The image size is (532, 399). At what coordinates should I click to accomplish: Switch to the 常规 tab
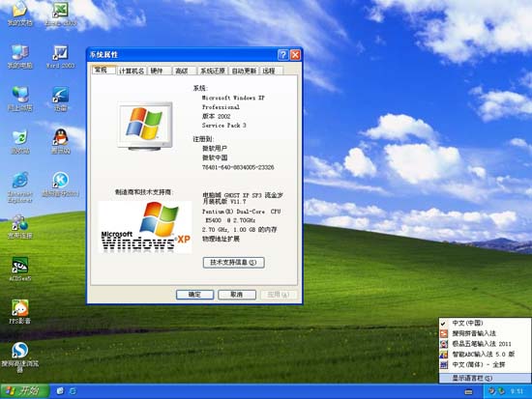pyautogui.click(x=103, y=70)
